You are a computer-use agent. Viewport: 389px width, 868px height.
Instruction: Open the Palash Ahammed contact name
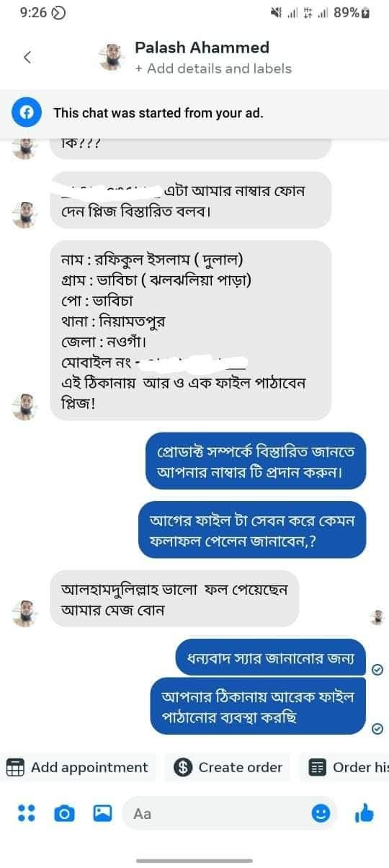click(202, 48)
